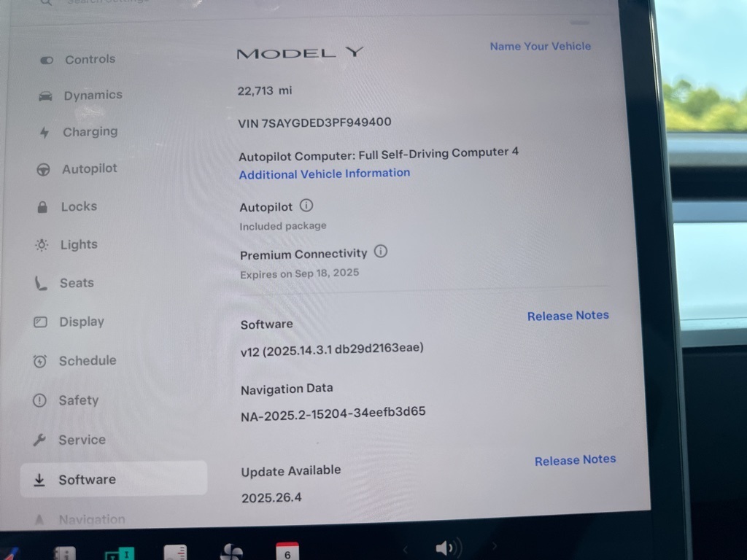Image resolution: width=747 pixels, height=560 pixels.
Task: Open Additional Vehicle Information link
Action: (x=324, y=174)
